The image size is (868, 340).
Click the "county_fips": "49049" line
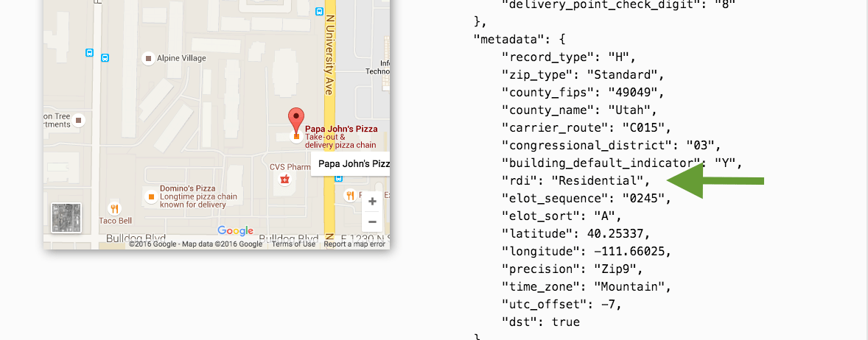583,92
